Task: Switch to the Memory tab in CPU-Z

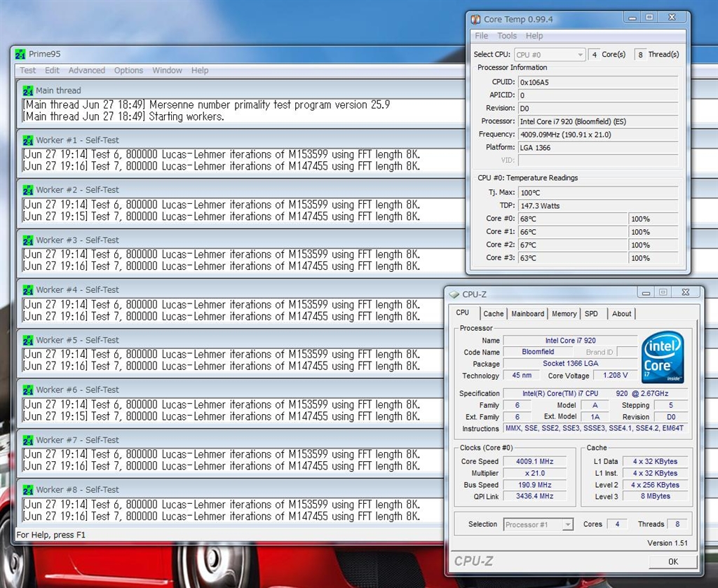Action: tap(564, 314)
